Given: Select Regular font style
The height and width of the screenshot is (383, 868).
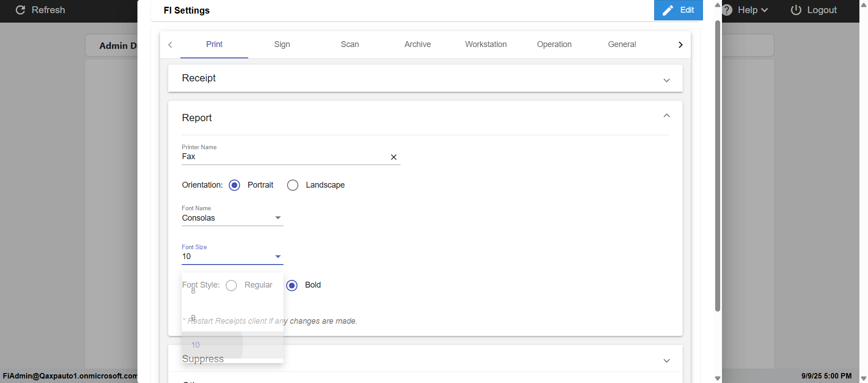Looking at the screenshot, I should pos(231,285).
